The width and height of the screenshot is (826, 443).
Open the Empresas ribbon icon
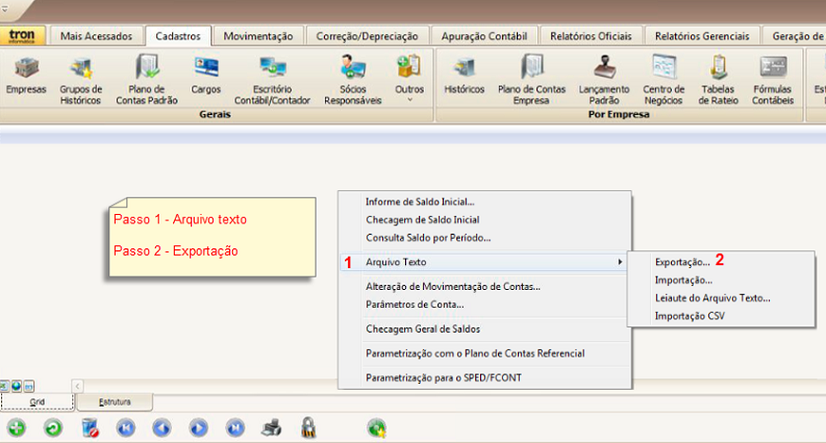coord(26,74)
